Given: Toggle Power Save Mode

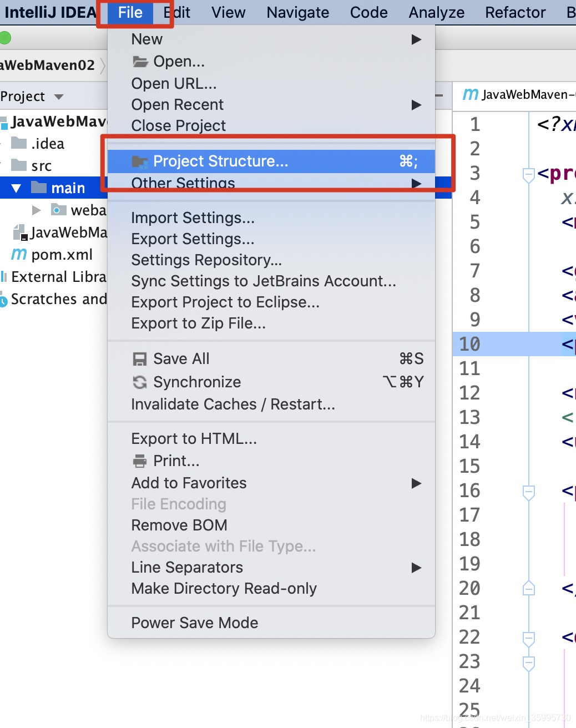Looking at the screenshot, I should coord(271,623).
